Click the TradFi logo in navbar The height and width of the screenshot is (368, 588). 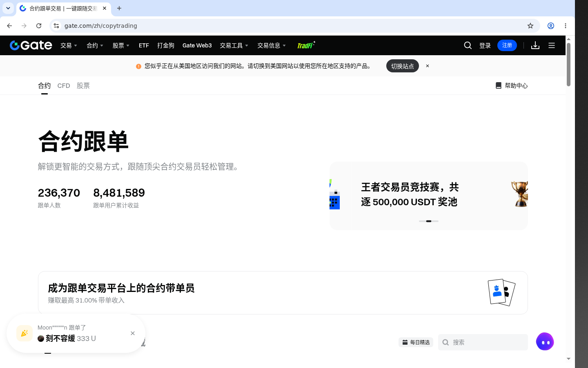point(306,45)
